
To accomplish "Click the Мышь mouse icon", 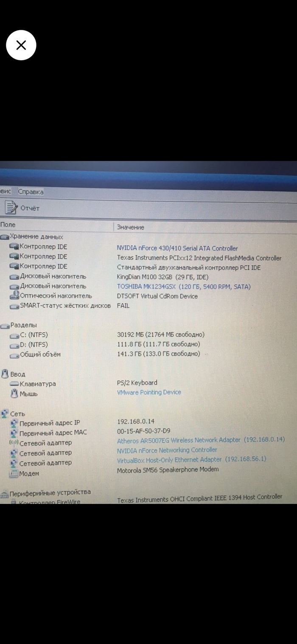I will tap(14, 394).
